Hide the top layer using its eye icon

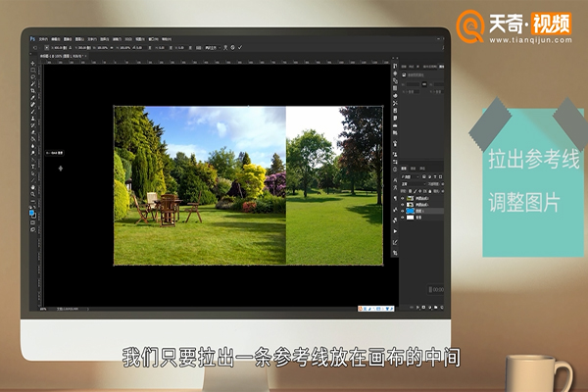[x=403, y=198]
